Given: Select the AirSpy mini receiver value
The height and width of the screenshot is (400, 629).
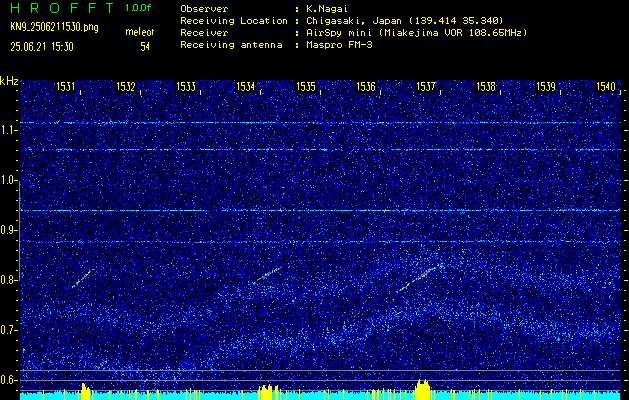Looking at the screenshot, I should [x=417, y=32].
